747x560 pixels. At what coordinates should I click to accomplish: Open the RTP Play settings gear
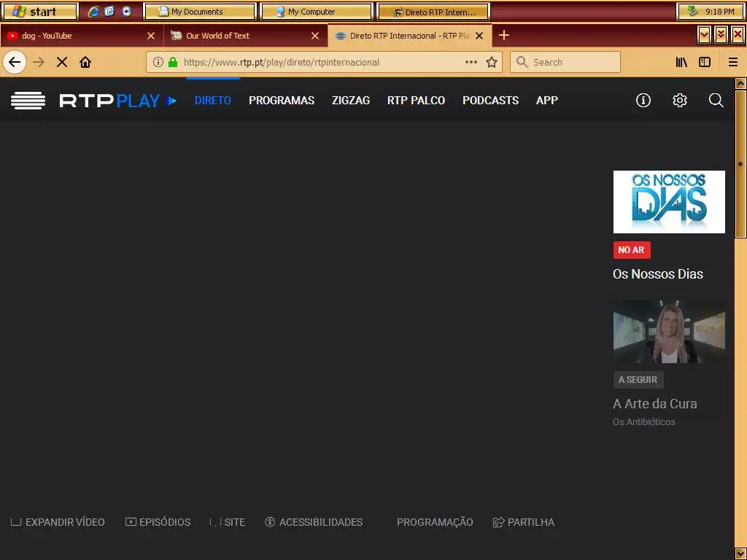coord(680,100)
